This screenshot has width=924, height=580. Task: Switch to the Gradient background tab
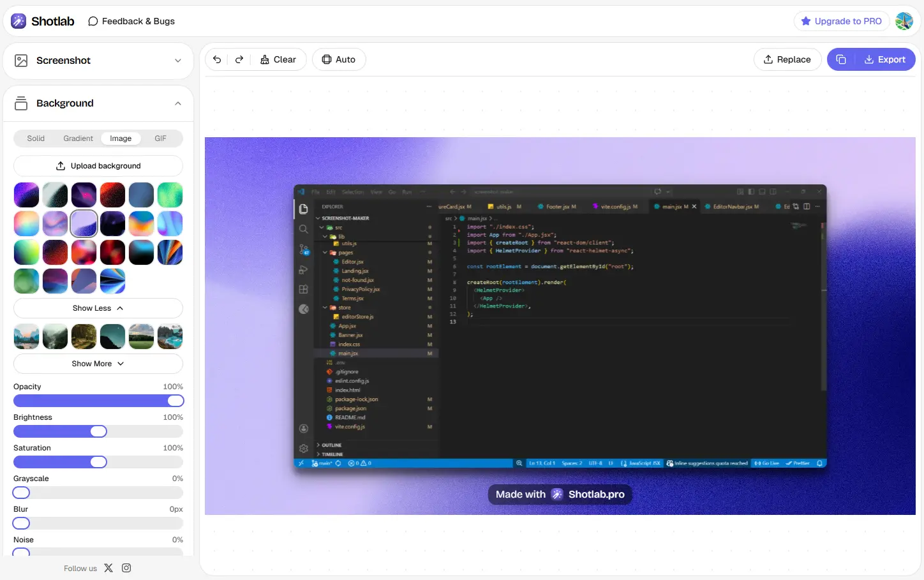coord(78,138)
